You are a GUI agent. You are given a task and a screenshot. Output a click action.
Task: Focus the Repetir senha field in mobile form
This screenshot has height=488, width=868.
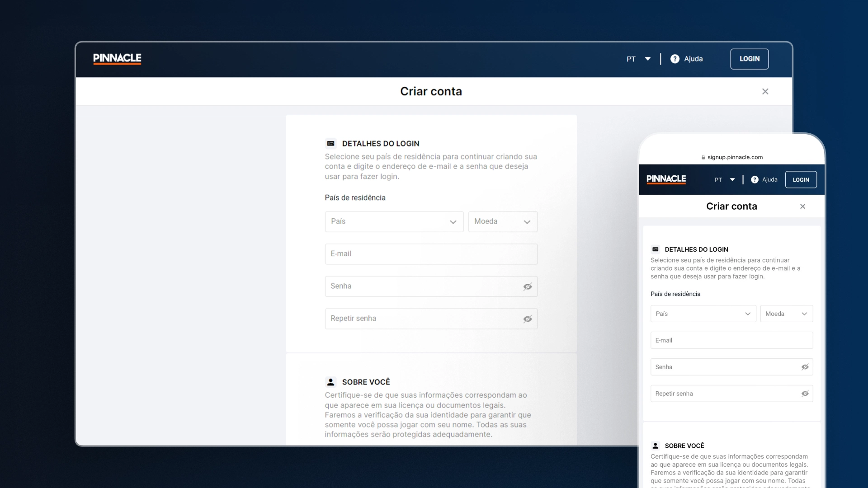(731, 394)
